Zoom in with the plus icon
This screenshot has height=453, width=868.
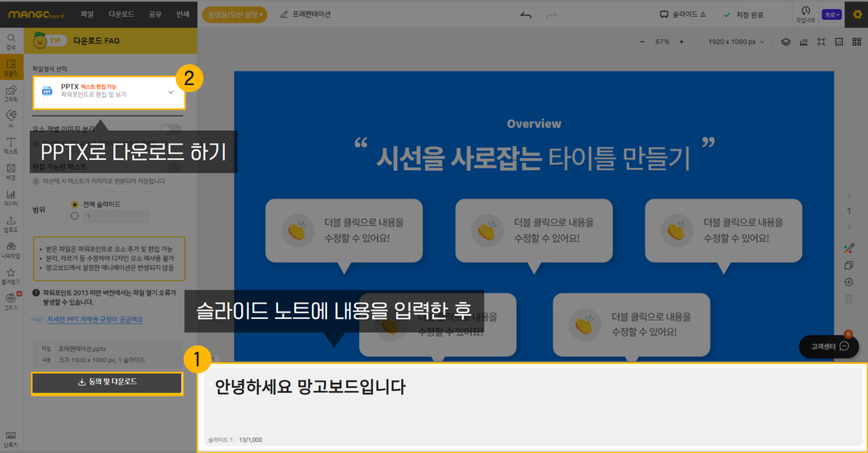682,42
